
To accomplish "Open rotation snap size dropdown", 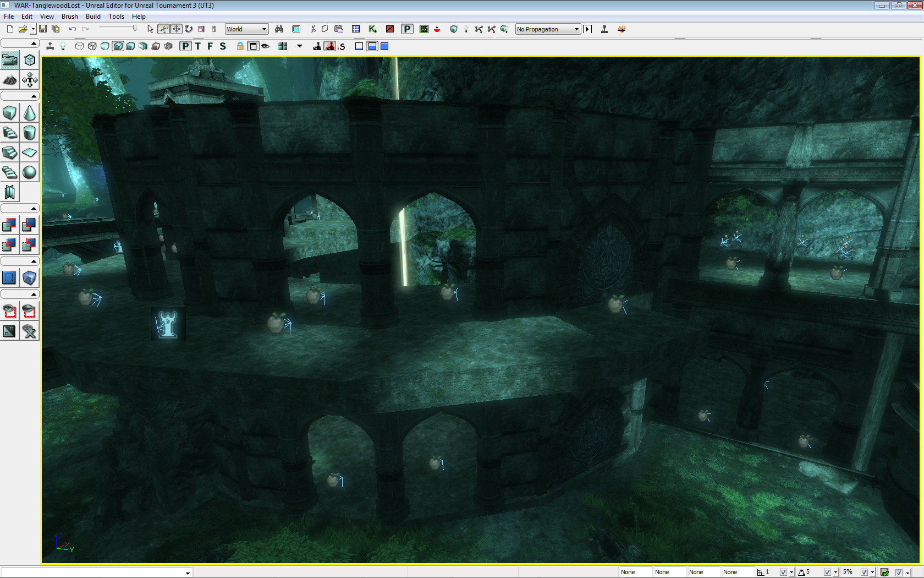I will [836, 572].
